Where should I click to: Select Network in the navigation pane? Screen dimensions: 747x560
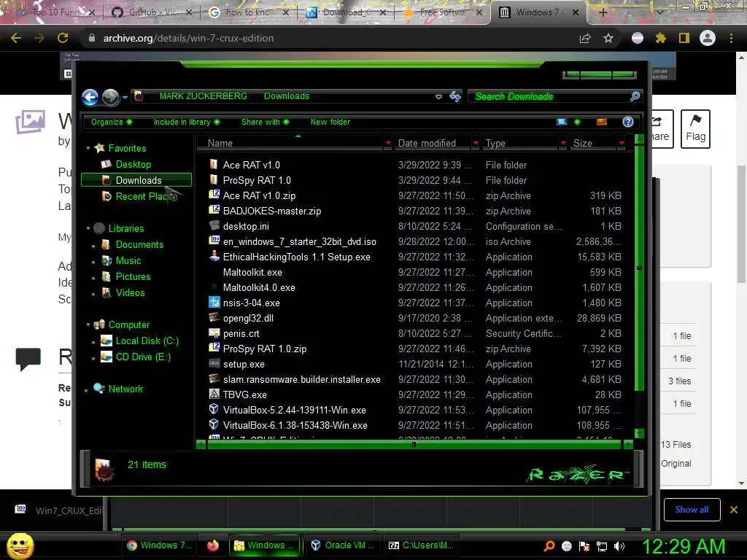[x=125, y=389]
